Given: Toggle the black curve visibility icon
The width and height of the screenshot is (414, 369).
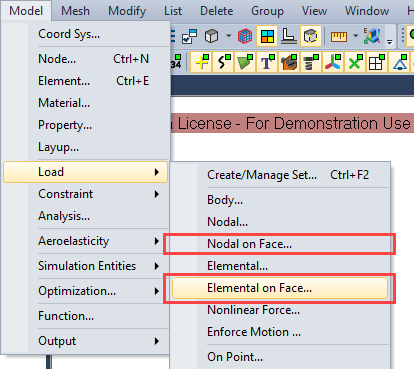Looking at the screenshot, I should (x=223, y=62).
